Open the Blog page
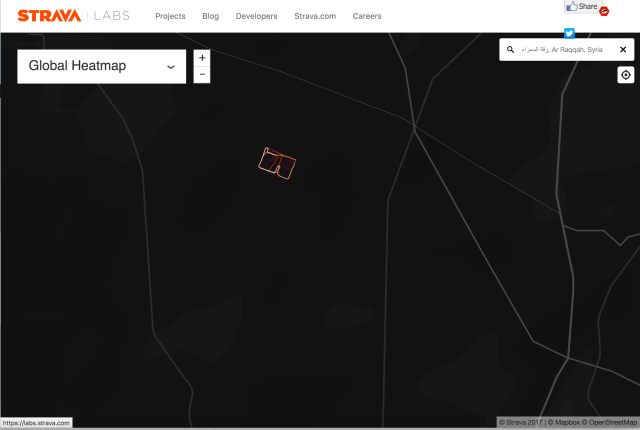640x430 pixels. click(x=210, y=16)
